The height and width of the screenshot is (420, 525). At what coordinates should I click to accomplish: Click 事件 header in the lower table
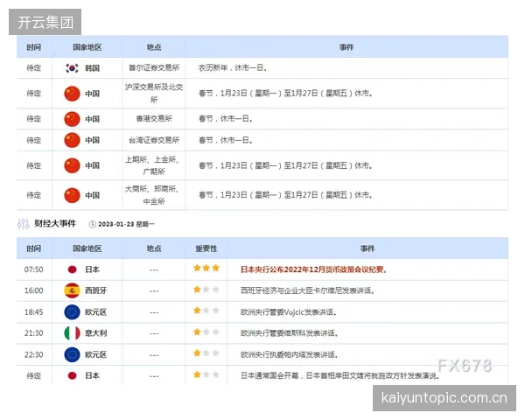tap(367, 248)
